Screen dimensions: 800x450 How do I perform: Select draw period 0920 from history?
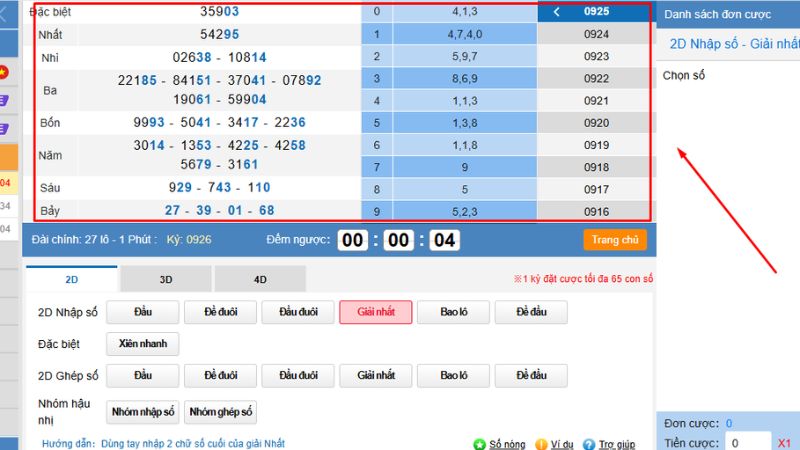tap(596, 123)
